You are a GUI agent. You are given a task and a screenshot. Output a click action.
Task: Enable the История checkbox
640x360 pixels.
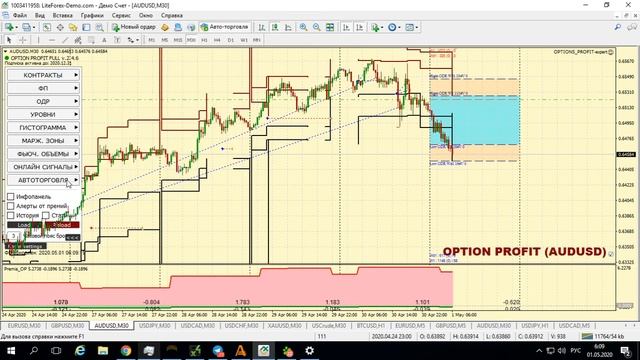(x=11, y=215)
